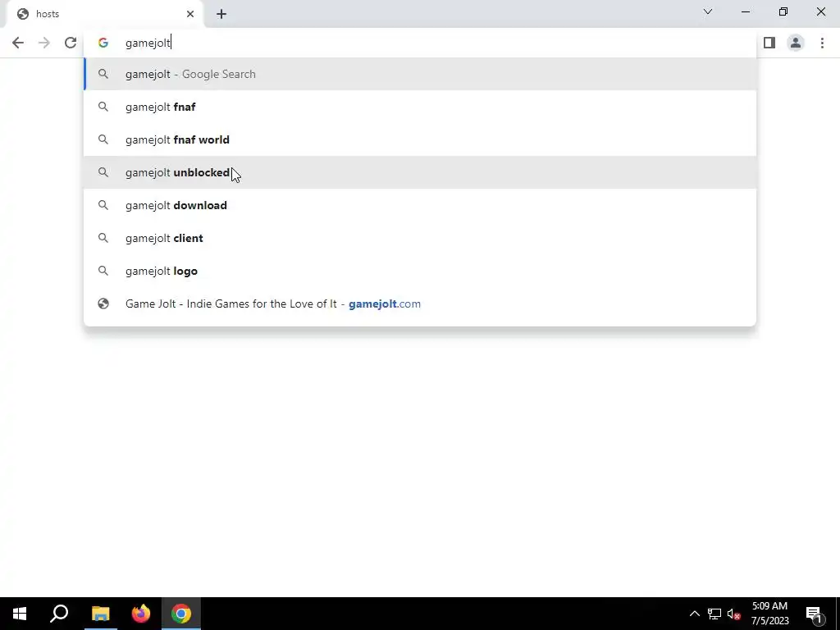The width and height of the screenshot is (840, 630).
Task: Open File Explorer from the taskbar
Action: point(100,614)
